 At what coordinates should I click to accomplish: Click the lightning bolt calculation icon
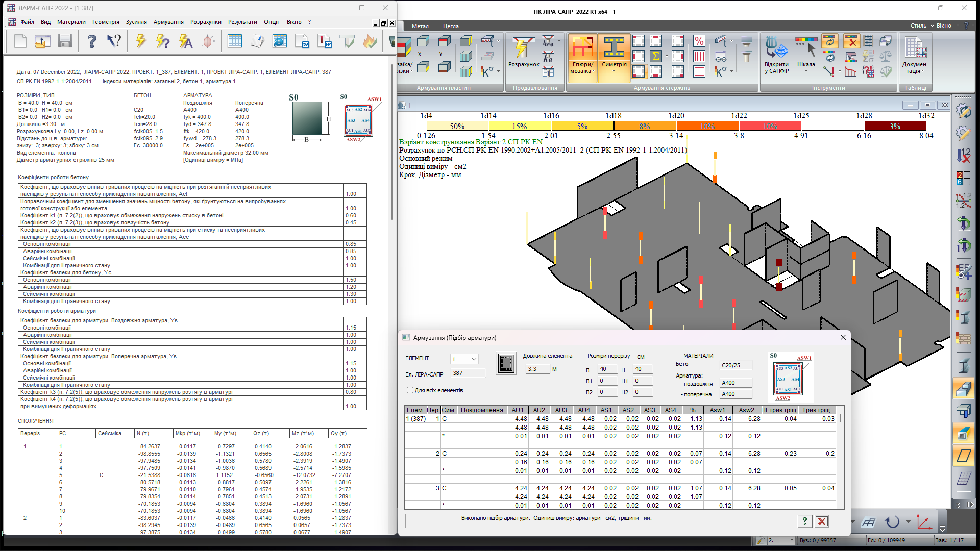tap(140, 41)
